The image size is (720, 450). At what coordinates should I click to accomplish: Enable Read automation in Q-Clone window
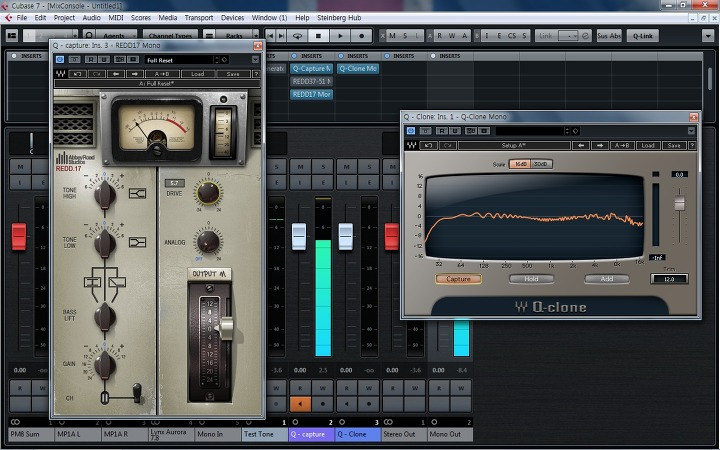click(x=442, y=131)
